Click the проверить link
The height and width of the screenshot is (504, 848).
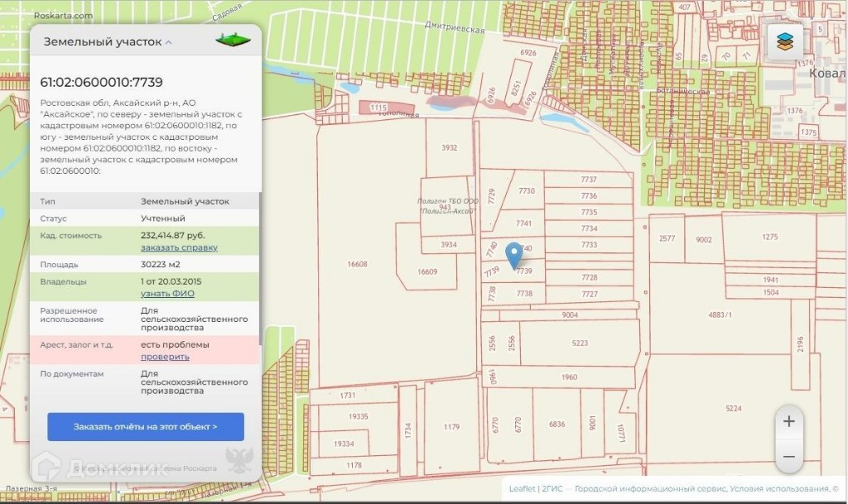click(x=165, y=357)
